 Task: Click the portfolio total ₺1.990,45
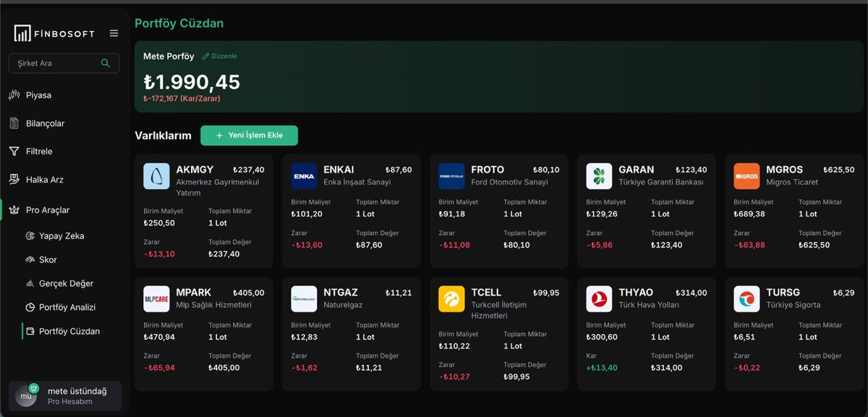click(x=192, y=82)
